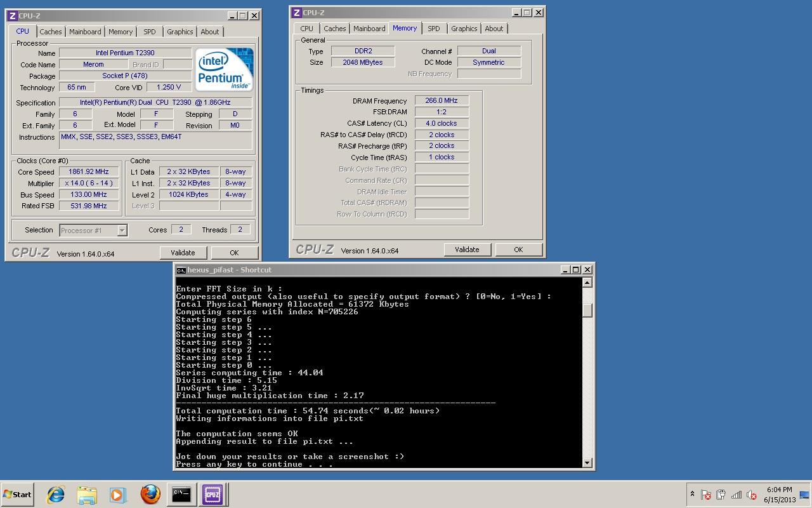812x508 pixels.
Task: Click DC Mode value Symmetric
Action: [x=489, y=62]
